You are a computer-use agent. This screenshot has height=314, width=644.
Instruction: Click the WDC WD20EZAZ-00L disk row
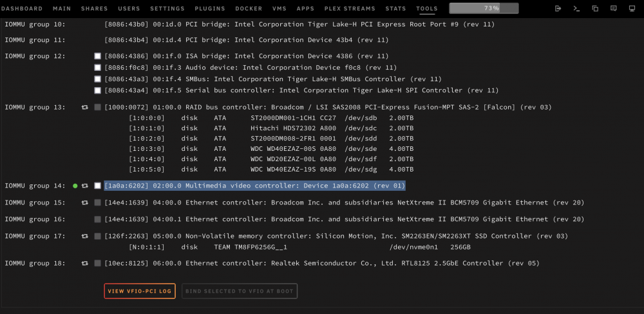point(271,159)
